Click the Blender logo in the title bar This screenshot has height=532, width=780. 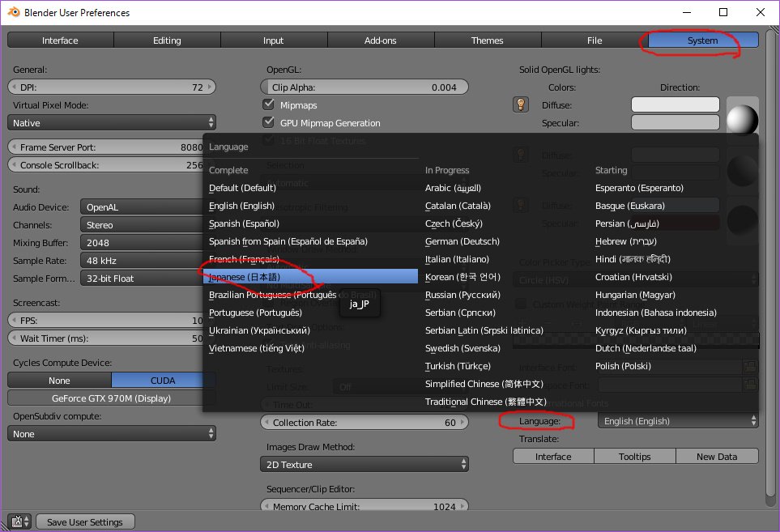tap(14, 12)
